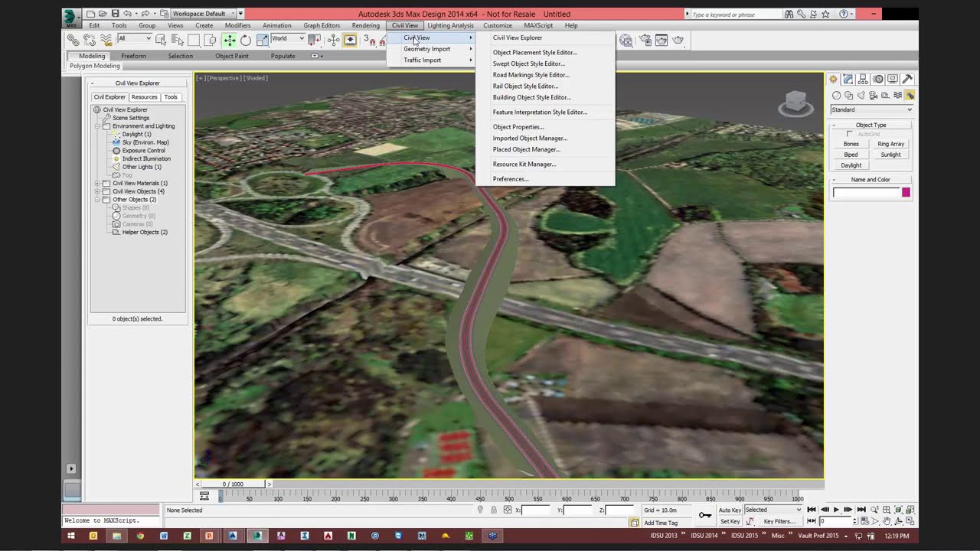The image size is (980, 551).
Task: Click the 0 / 1000 time slider
Action: click(232, 484)
